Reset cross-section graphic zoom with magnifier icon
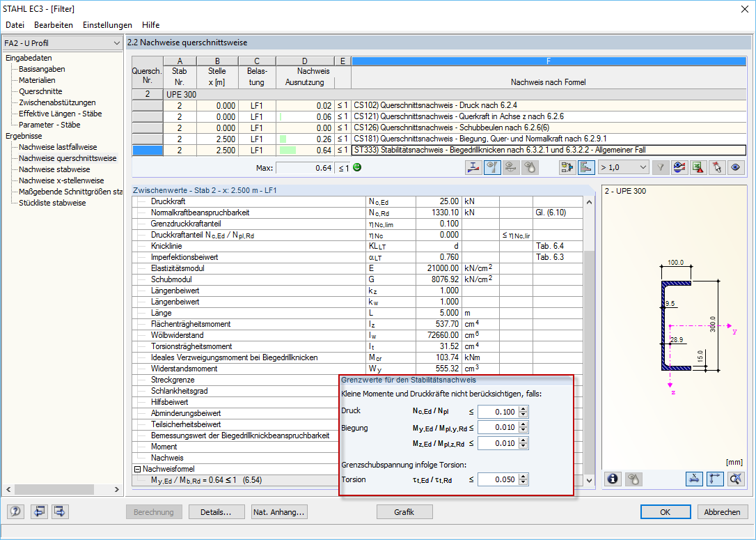The image size is (756, 540). tap(735, 479)
